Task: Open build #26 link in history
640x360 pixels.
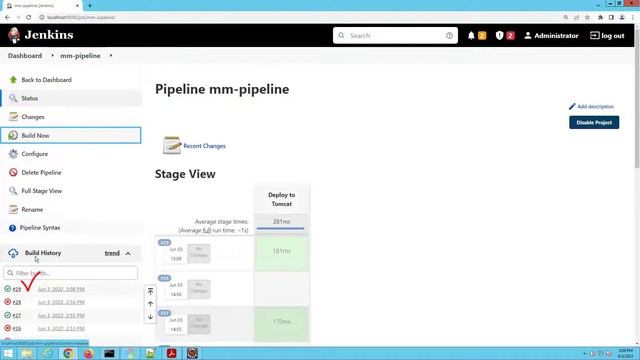Action: [16, 328]
